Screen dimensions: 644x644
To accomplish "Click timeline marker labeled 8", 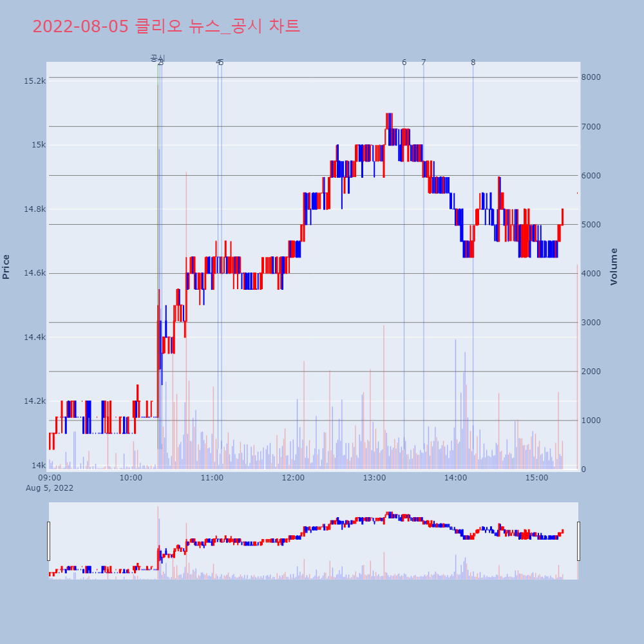I will coord(473,62).
